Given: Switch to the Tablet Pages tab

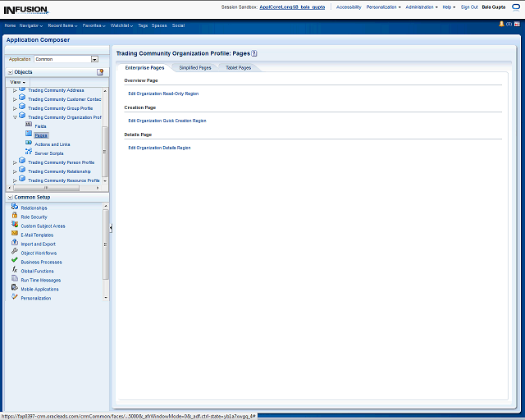Looking at the screenshot, I should pos(238,67).
